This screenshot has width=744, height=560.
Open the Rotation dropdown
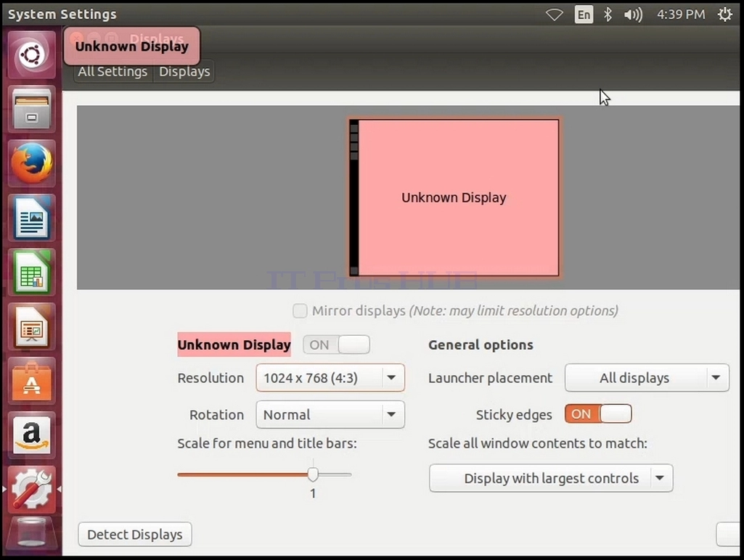330,415
